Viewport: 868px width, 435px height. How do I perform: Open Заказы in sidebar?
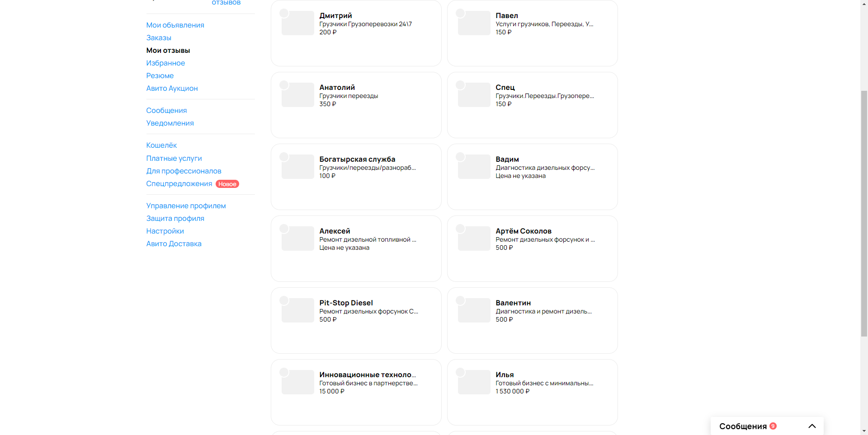click(x=159, y=37)
